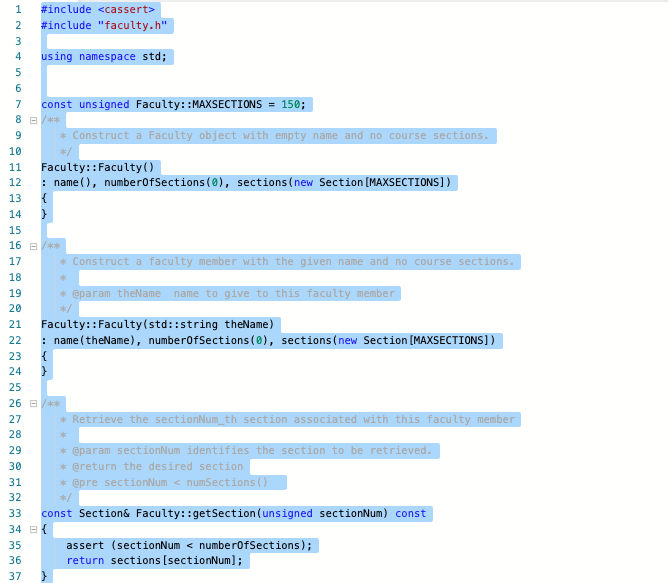Click 'name(theName)' initializer on line 22
This screenshot has height=583, width=668.
pos(95,341)
